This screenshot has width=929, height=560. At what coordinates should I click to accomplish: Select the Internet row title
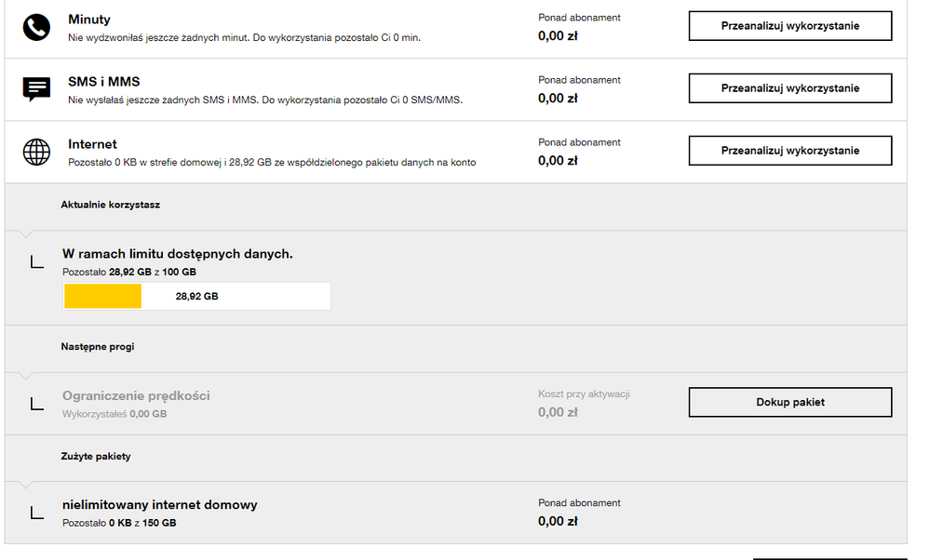tap(92, 144)
